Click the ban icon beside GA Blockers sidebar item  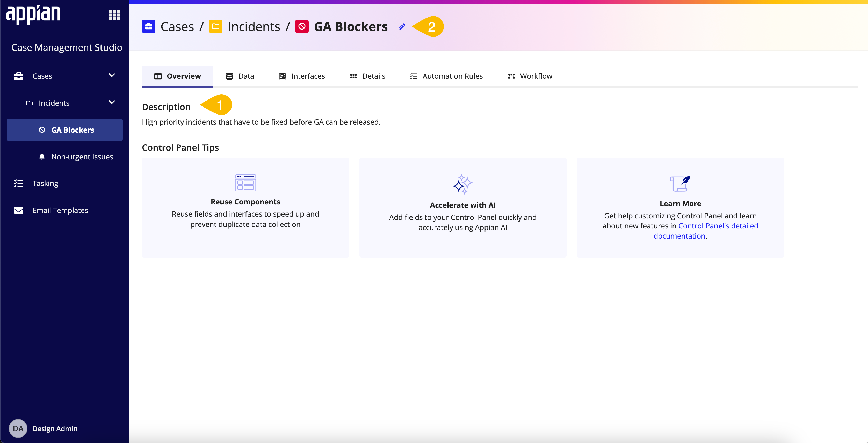[x=42, y=130]
